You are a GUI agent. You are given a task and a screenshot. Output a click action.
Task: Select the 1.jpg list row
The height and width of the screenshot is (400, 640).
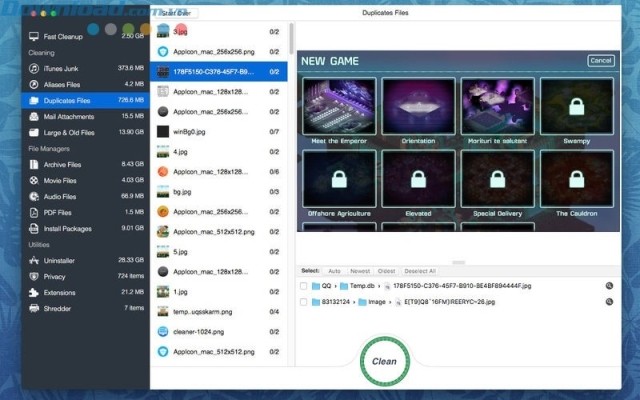219,291
